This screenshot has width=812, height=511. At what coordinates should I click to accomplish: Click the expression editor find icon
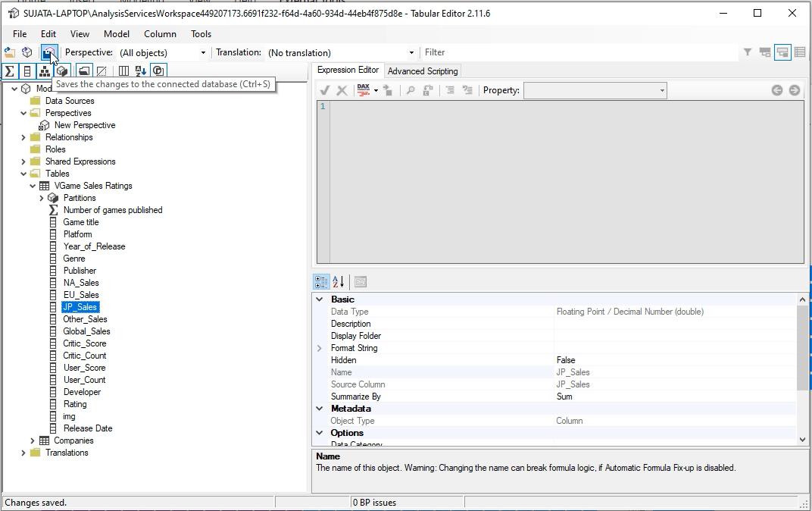click(x=410, y=90)
